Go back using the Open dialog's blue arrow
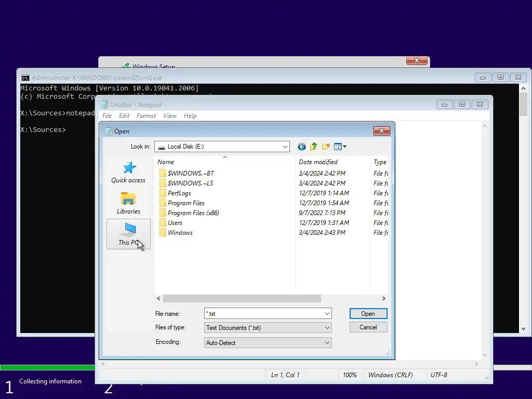Screen dimensions: 532x399 point(302,147)
